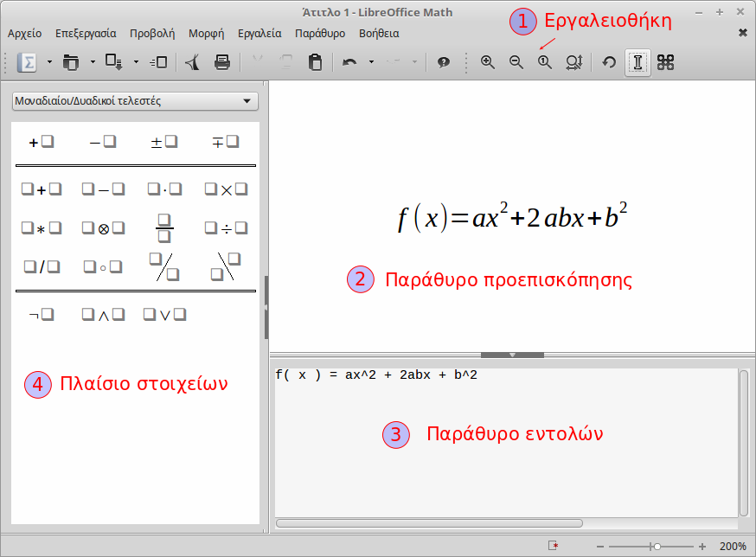
Task: Open the Μοναδιαίοι/Δυαδικοί τελεστές category dropdown
Action: coord(135,101)
